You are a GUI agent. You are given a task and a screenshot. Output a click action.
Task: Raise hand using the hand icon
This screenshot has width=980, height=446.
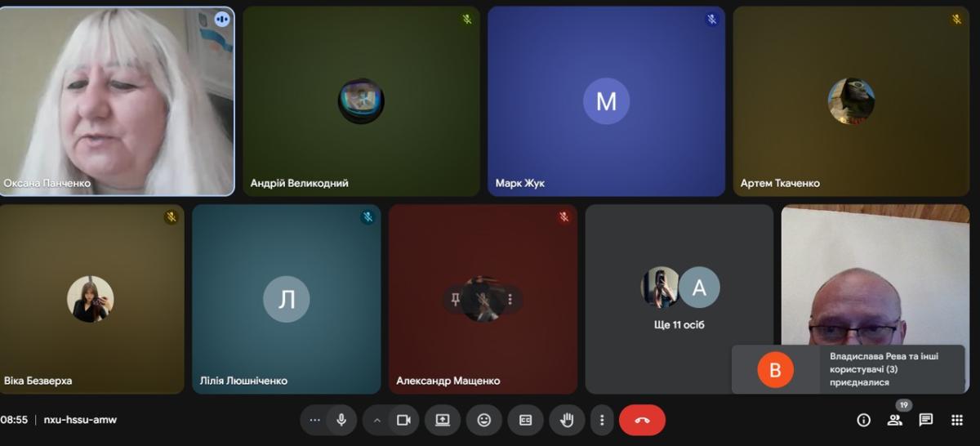coord(567,420)
